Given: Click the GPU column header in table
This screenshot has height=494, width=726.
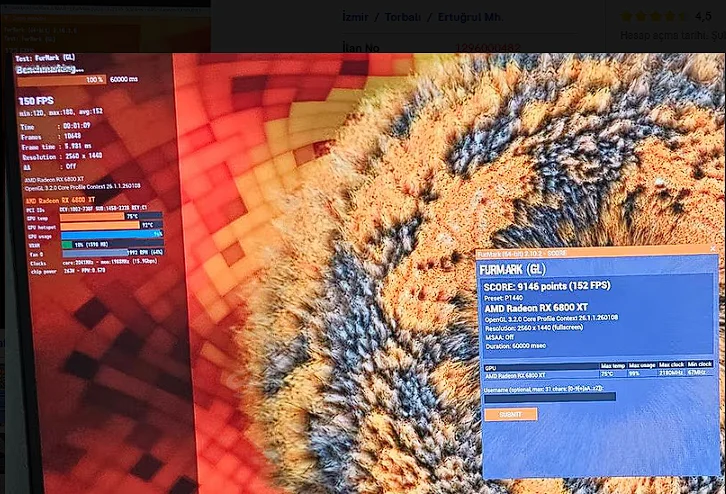Looking at the screenshot, I should click(542, 367).
